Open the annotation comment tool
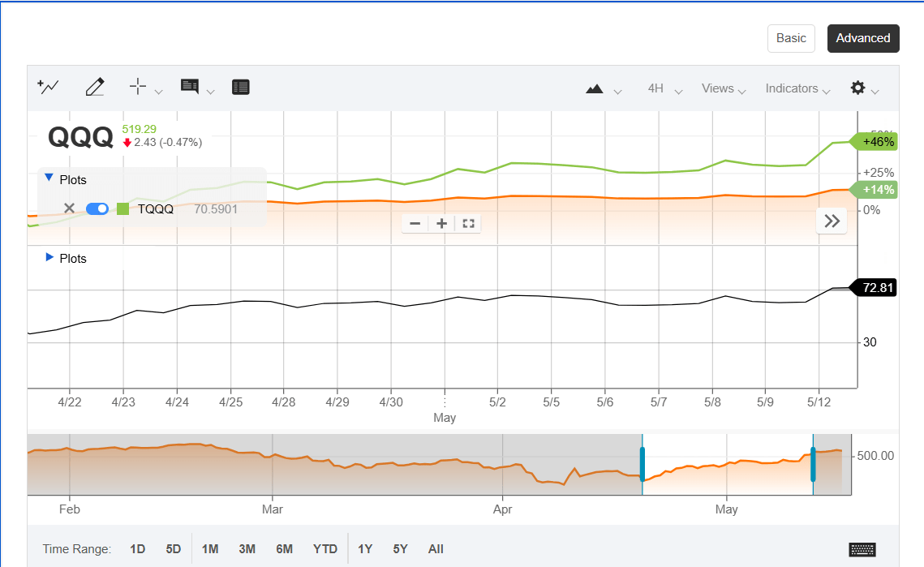The image size is (924, 567). 190,87
